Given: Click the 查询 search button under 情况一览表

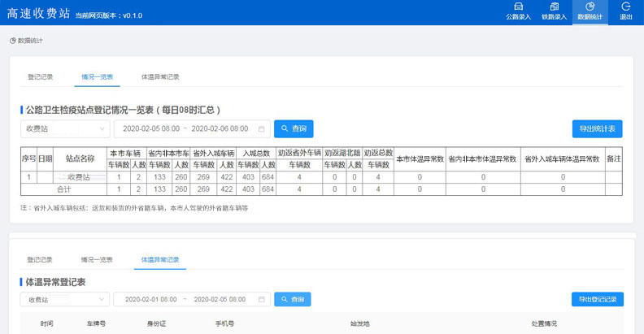Looking at the screenshot, I should click(294, 128).
